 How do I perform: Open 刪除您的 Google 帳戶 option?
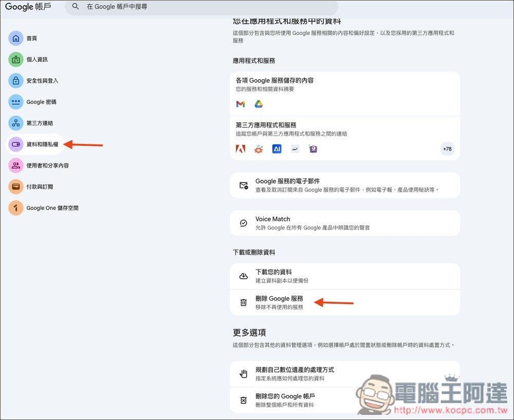(345, 400)
